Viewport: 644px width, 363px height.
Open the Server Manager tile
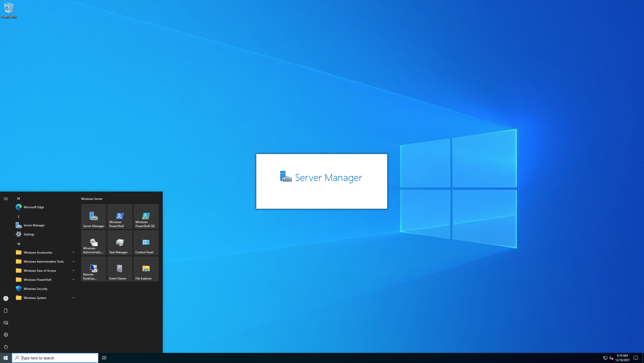pyautogui.click(x=93, y=217)
